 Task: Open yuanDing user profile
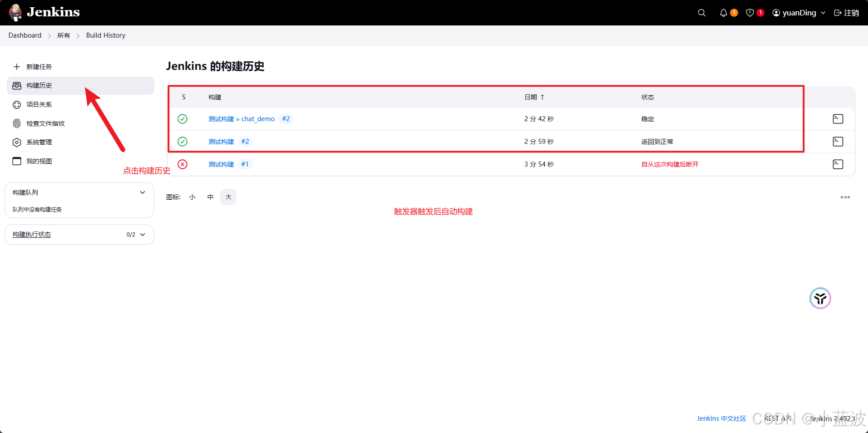click(x=794, y=13)
